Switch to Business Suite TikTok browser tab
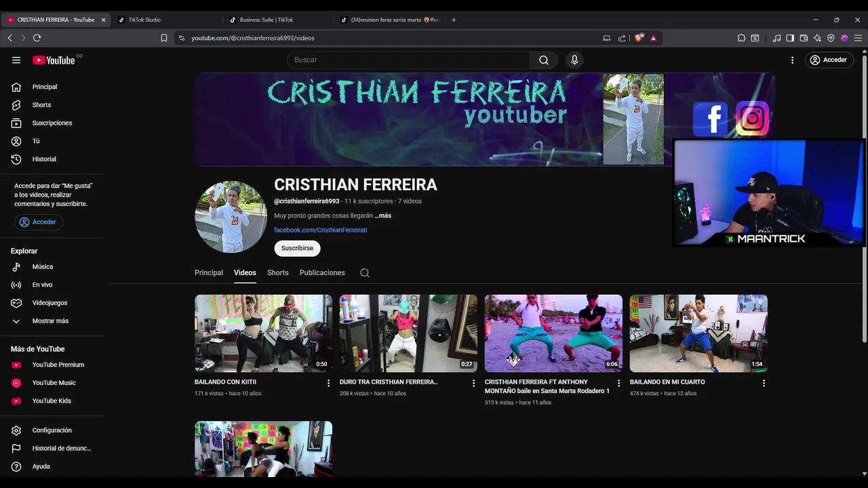The height and width of the screenshot is (488, 868). [x=279, y=20]
